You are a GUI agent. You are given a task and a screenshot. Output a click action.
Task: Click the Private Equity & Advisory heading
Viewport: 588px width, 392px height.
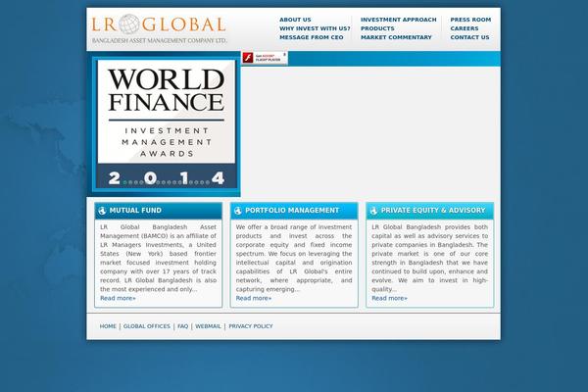[x=433, y=211]
